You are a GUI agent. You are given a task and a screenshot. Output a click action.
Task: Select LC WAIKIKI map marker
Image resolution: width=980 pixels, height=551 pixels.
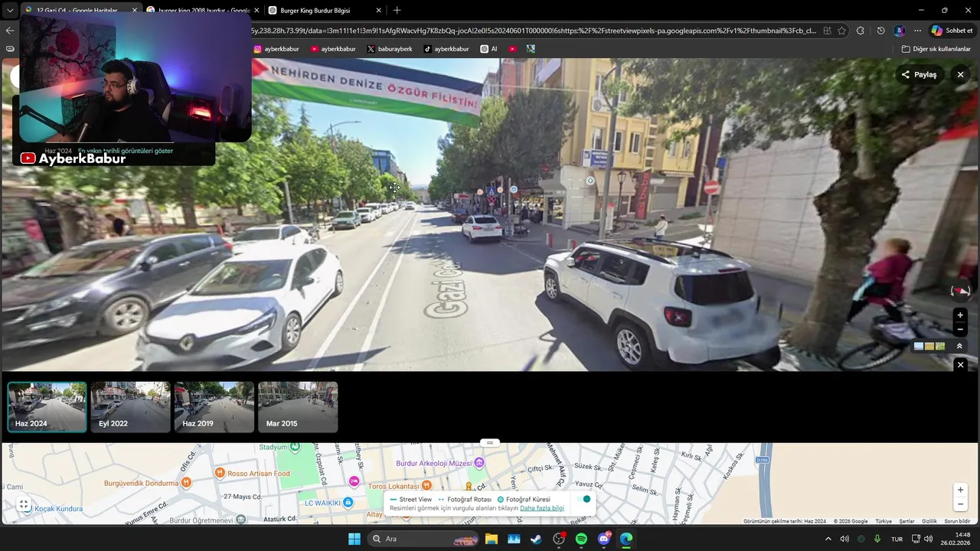point(348,503)
